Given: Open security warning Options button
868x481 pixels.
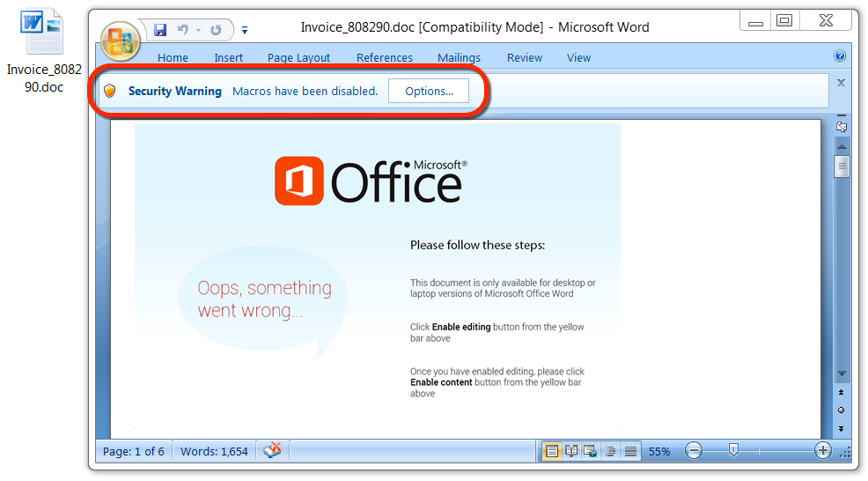Looking at the screenshot, I should coord(429,91).
